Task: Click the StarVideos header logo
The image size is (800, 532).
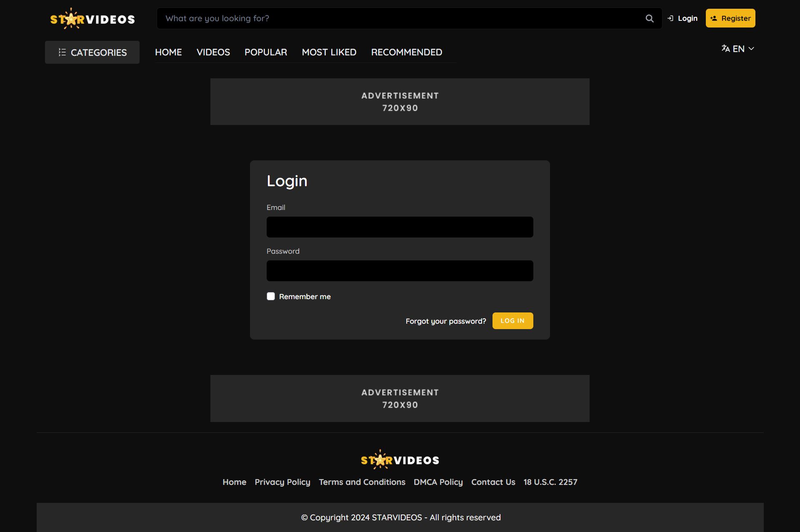Action: [x=92, y=19]
